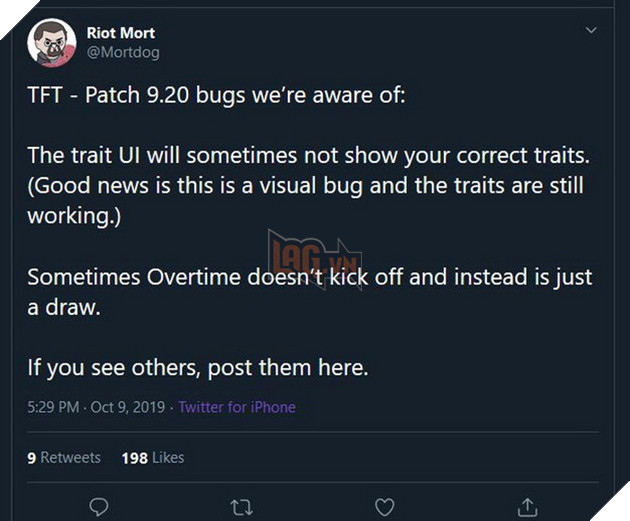This screenshot has height=521, width=630.
Task: Click the reply speech bubble icon
Action: click(98, 506)
